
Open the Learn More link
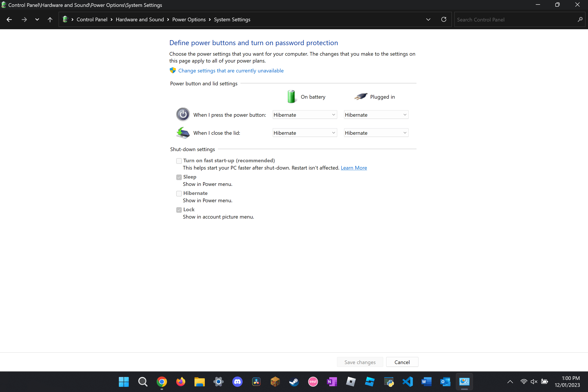(x=354, y=168)
